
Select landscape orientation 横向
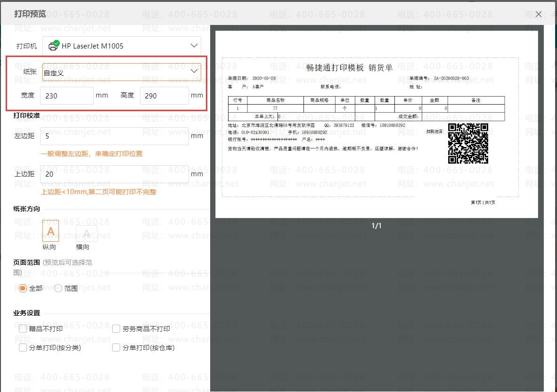click(86, 233)
